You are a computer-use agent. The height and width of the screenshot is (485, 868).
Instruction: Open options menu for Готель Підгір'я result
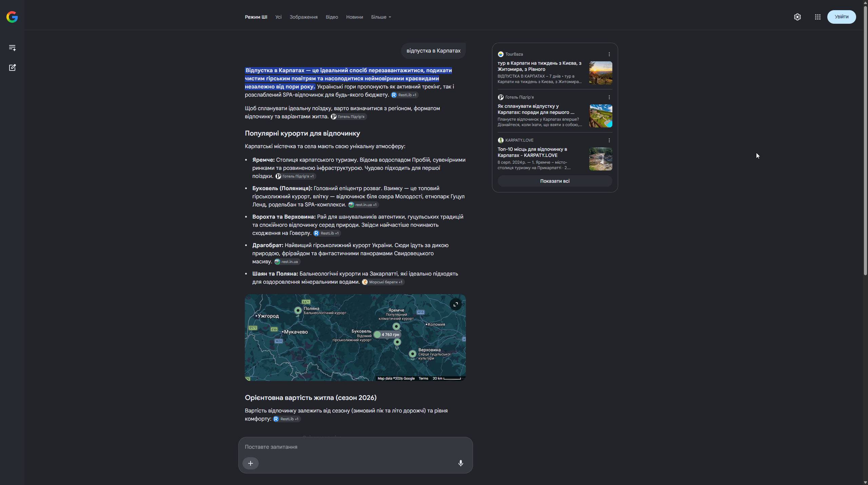click(609, 97)
